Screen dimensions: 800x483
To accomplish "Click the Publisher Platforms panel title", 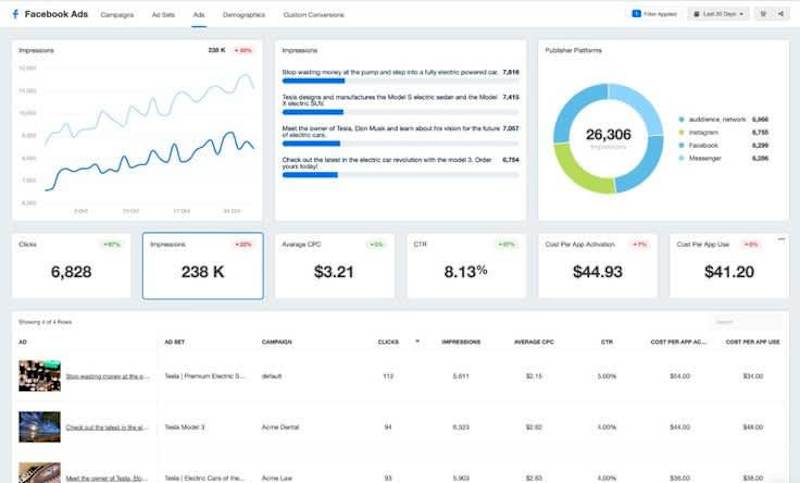I will [573, 50].
